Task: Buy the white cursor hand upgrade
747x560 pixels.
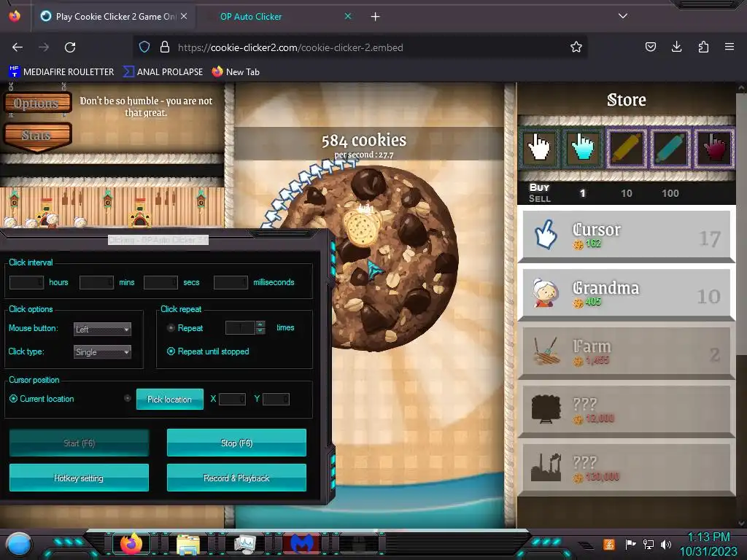Action: (539, 147)
